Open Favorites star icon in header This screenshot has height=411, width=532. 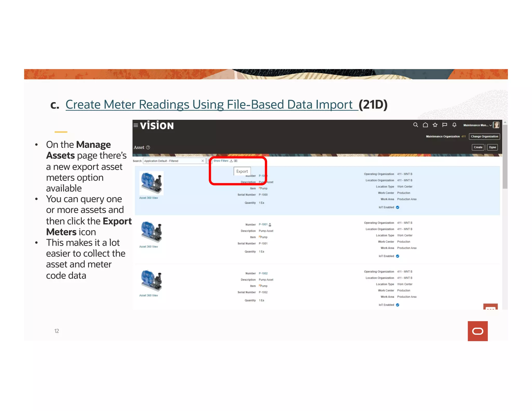[435, 125]
